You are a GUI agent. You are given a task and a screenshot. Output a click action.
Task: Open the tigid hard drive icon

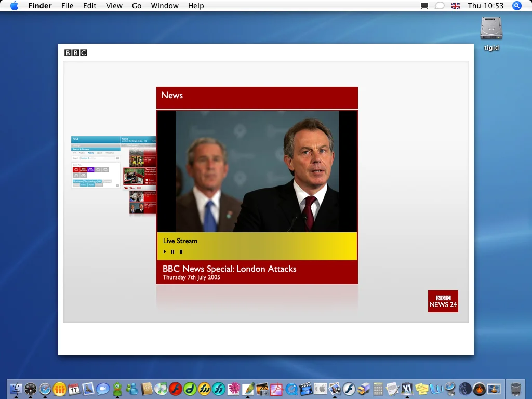click(x=491, y=29)
